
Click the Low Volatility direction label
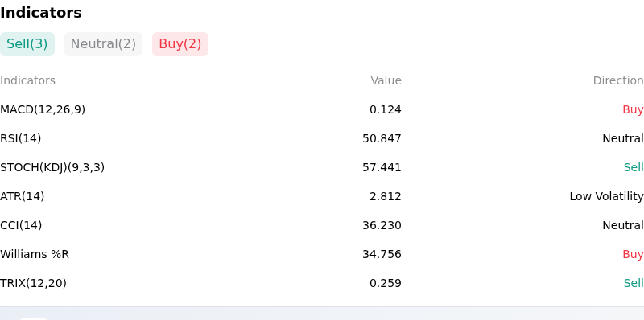tap(606, 196)
